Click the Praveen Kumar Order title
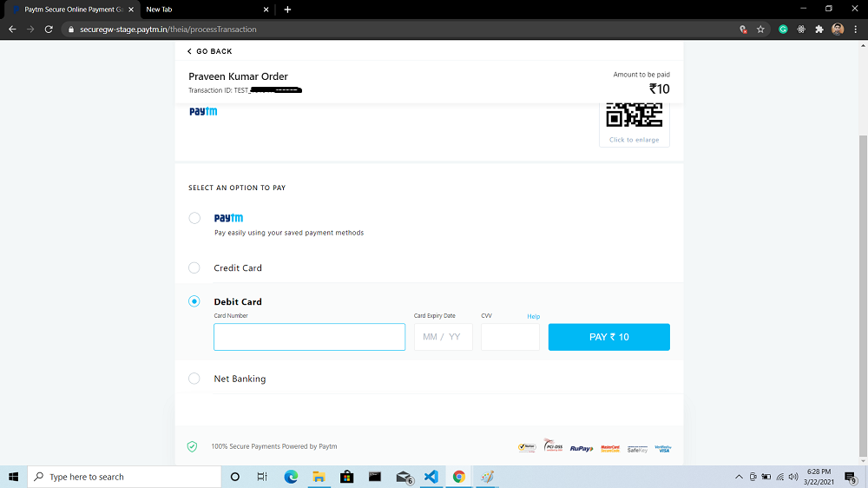 pyautogui.click(x=238, y=76)
